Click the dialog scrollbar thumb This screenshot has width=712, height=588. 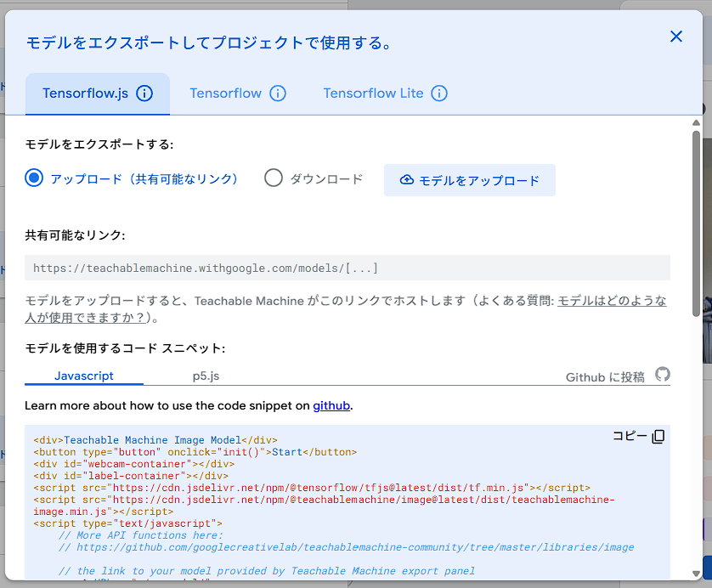pyautogui.click(x=696, y=223)
